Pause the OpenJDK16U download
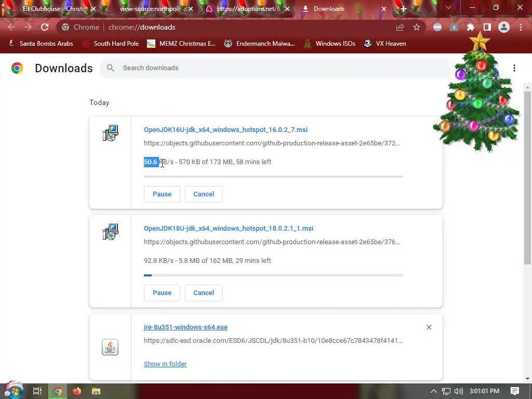532x399 pixels. tap(162, 194)
